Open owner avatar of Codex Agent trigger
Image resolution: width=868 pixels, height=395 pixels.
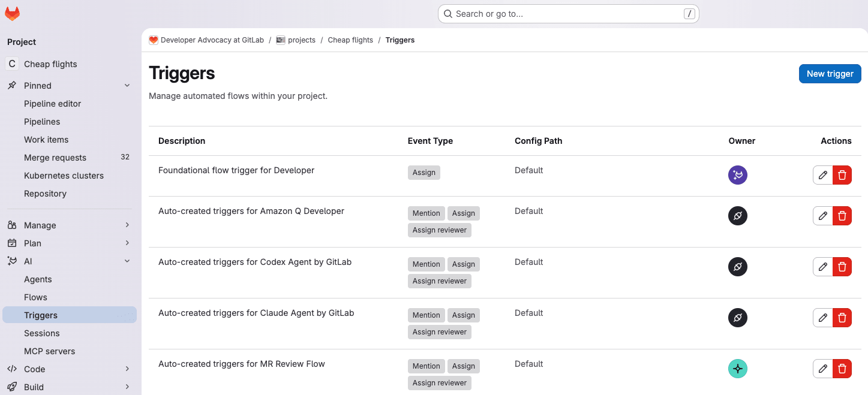[738, 267]
